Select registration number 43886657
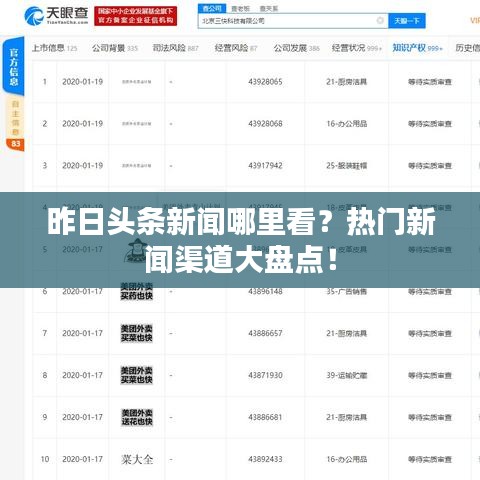Viewport: 480px width, 480px height. [265, 333]
